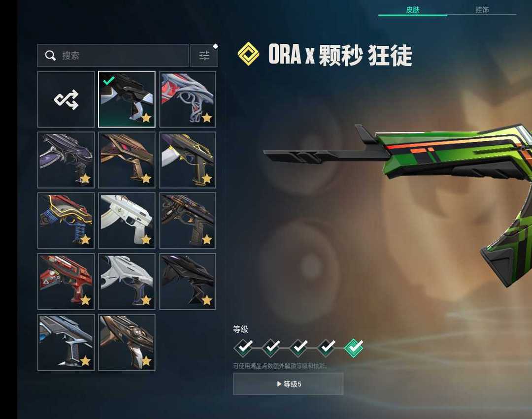Select the first level checkmark diamond
Screen dimensions: 532x419
coord(243,348)
